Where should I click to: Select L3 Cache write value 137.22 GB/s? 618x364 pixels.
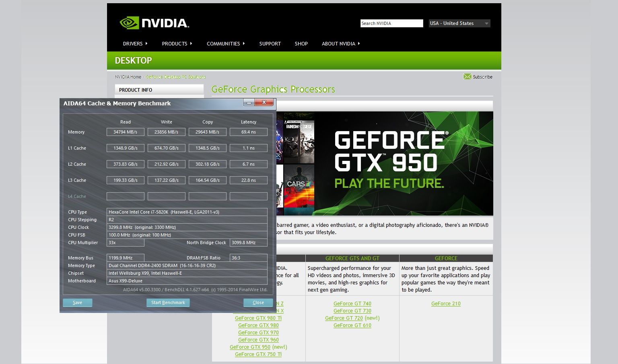point(167,180)
